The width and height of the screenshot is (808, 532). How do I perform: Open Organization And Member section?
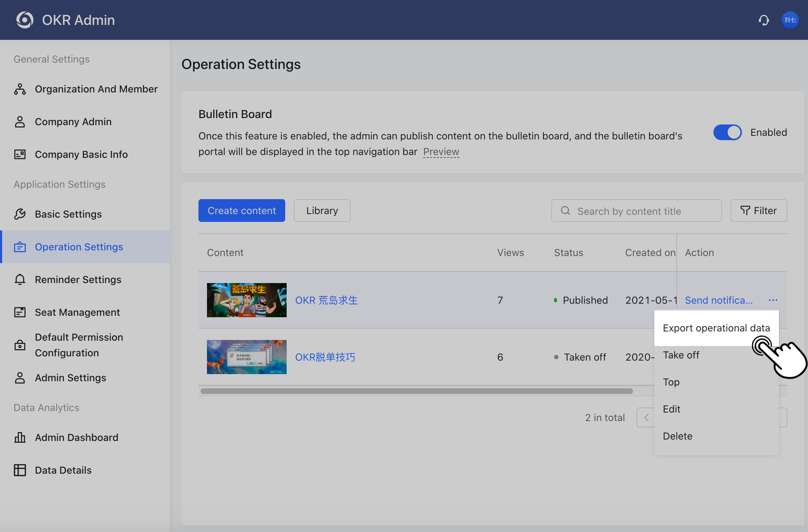[96, 89]
